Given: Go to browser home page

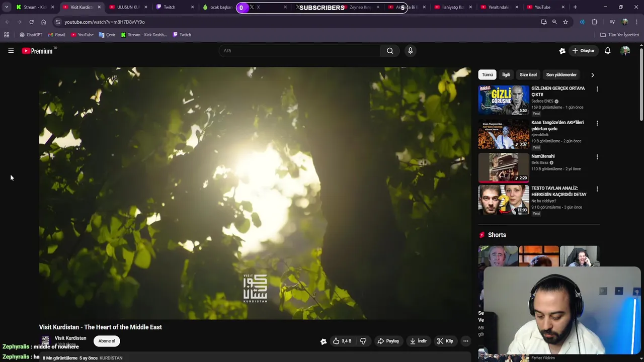Looking at the screenshot, I should click(x=43, y=22).
